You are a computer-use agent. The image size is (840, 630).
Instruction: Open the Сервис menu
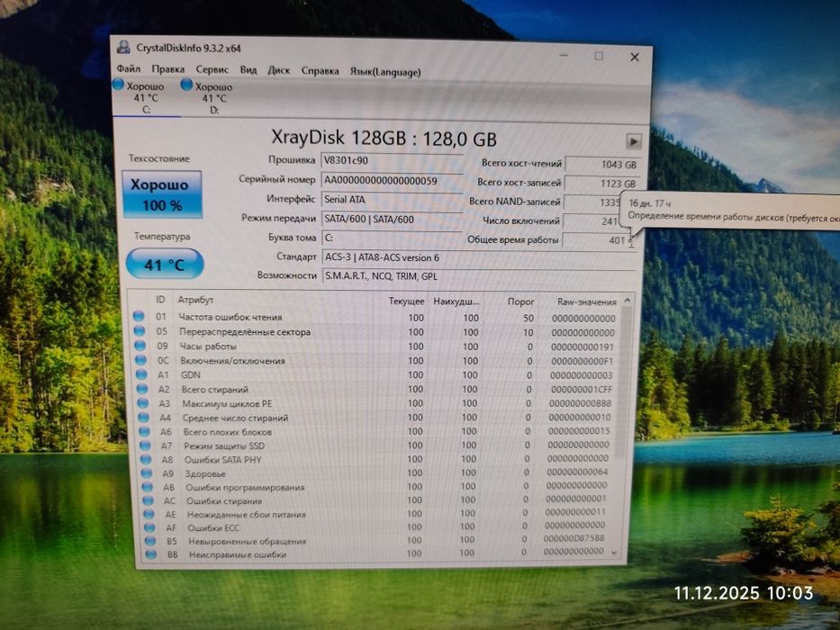pos(212,69)
